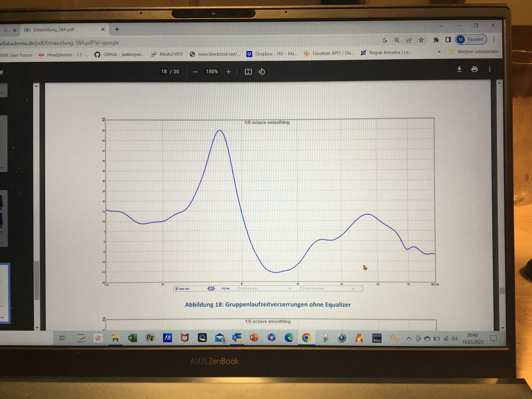Show hidden system tray icons
The width and height of the screenshot is (532, 399).
409,339
